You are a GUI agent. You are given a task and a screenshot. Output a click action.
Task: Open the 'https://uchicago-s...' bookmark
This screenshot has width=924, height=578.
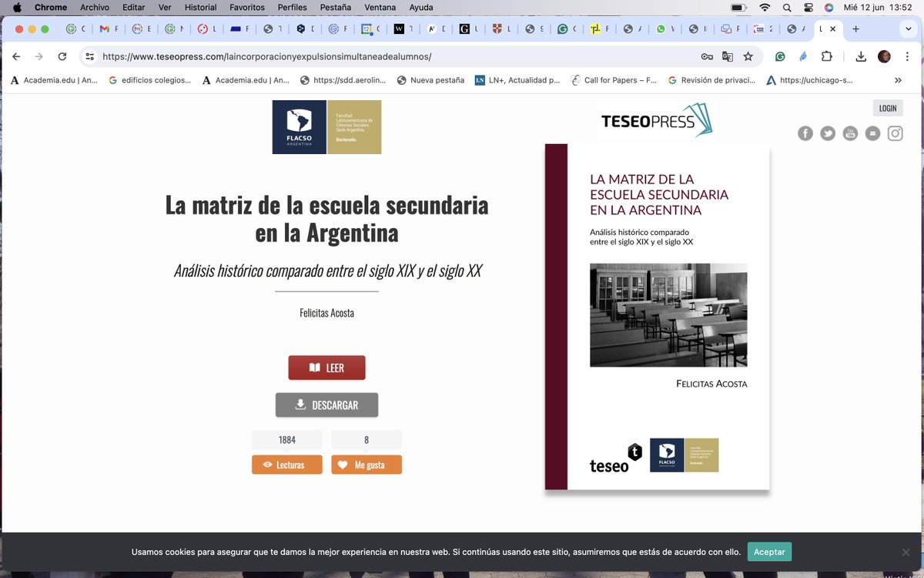809,80
